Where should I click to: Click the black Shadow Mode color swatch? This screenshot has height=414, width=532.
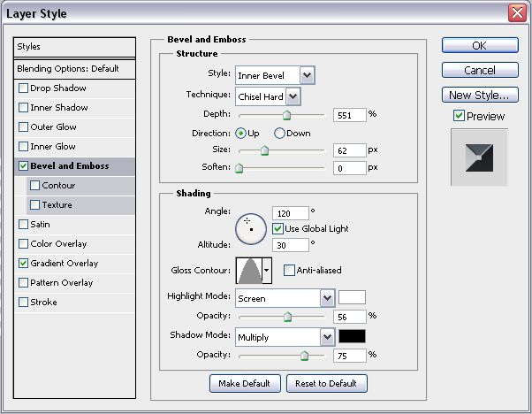click(352, 337)
